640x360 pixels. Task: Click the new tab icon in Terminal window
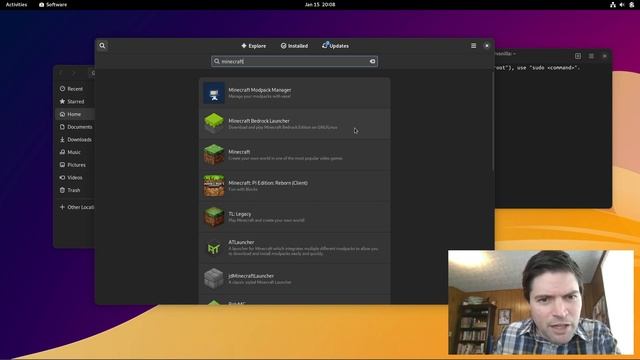(x=578, y=56)
